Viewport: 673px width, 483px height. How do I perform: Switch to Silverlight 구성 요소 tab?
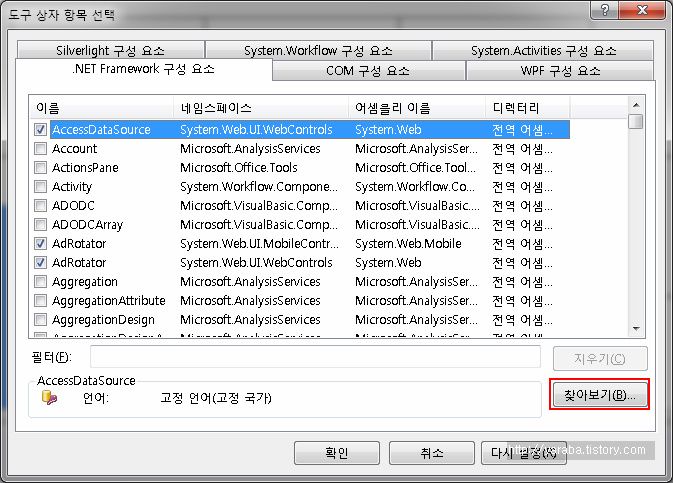(x=110, y=50)
